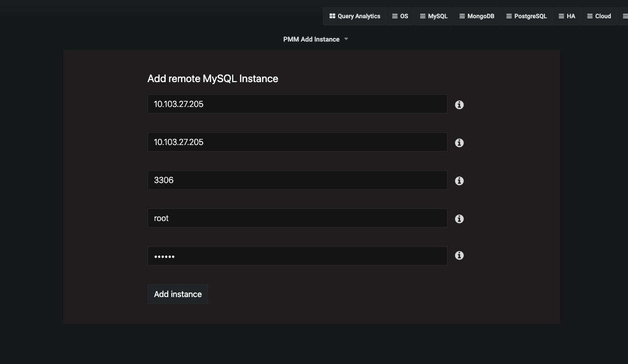Open the MySQL menu
The image size is (628, 364).
[434, 16]
